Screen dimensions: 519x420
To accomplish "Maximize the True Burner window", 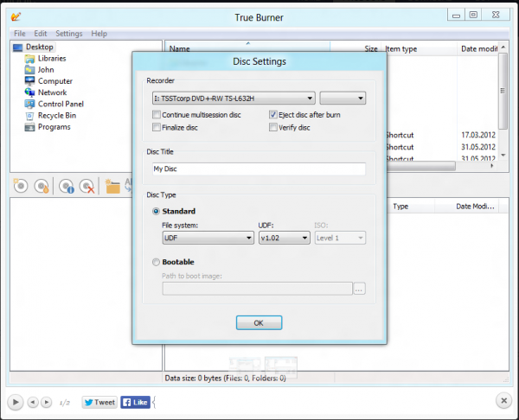I will tap(473, 15).
